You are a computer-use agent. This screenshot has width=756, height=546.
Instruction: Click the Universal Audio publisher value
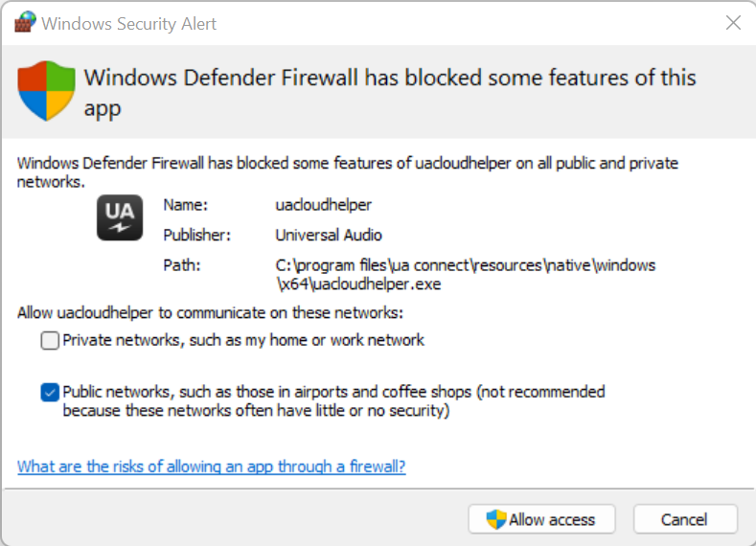coord(329,235)
